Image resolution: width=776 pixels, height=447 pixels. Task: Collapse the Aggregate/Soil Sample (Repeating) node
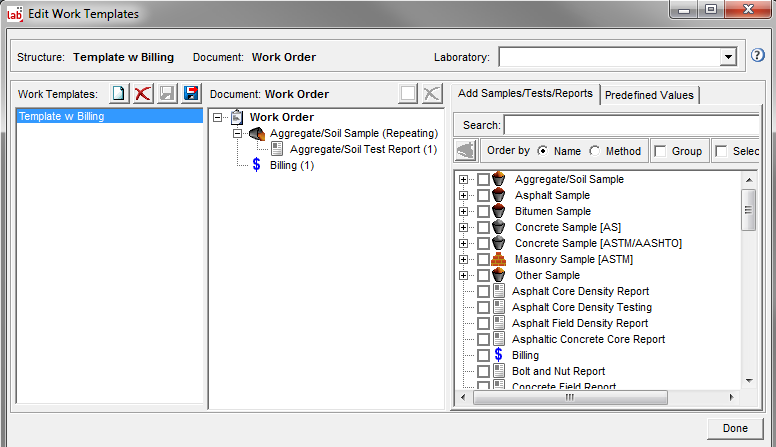[x=238, y=133]
